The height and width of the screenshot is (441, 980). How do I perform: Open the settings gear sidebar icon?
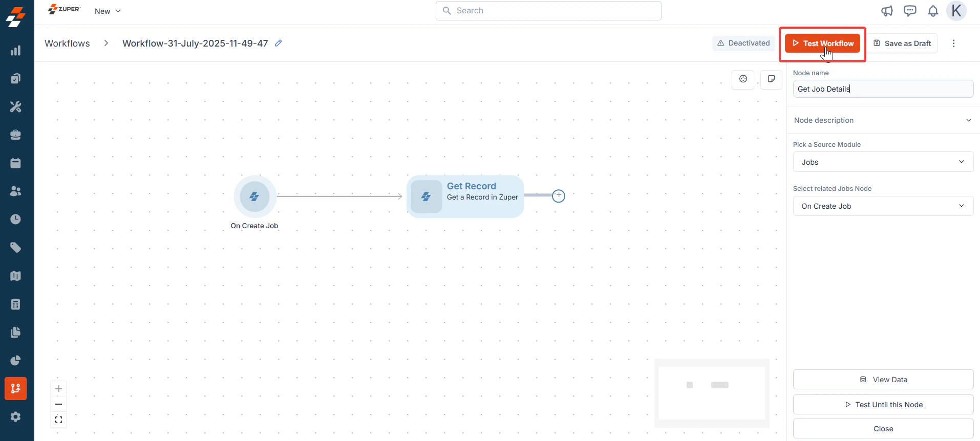point(16,417)
